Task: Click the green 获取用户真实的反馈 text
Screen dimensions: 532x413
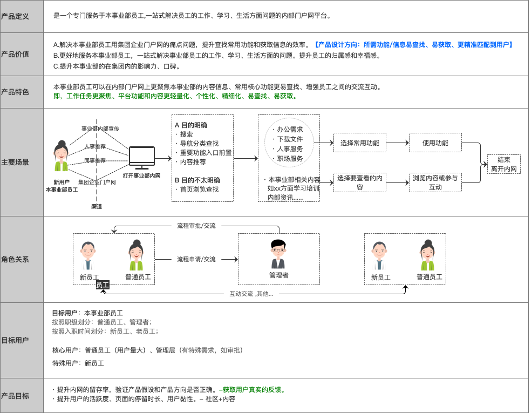Action: tap(254, 390)
